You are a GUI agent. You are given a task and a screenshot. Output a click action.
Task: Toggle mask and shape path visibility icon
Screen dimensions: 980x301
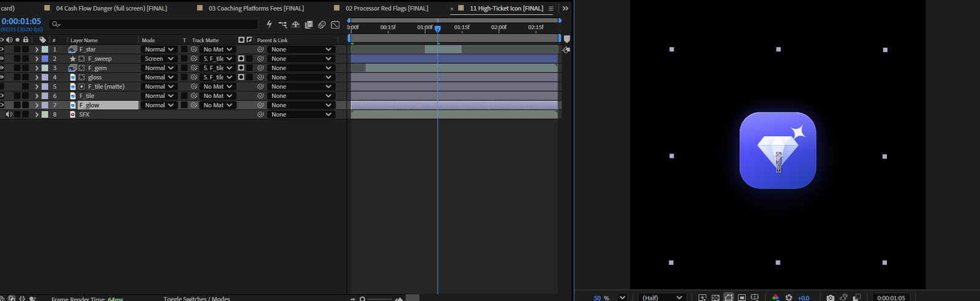(729, 297)
